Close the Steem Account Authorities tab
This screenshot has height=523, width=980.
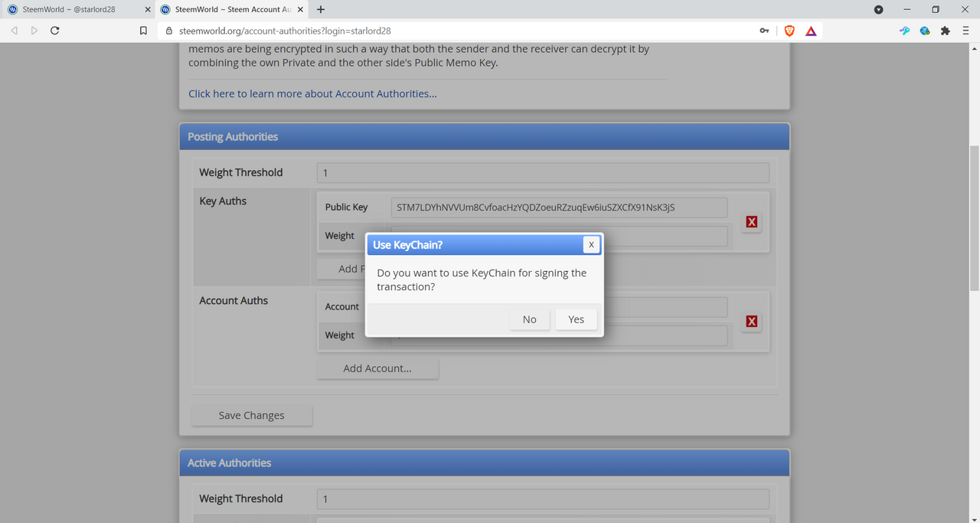301,10
